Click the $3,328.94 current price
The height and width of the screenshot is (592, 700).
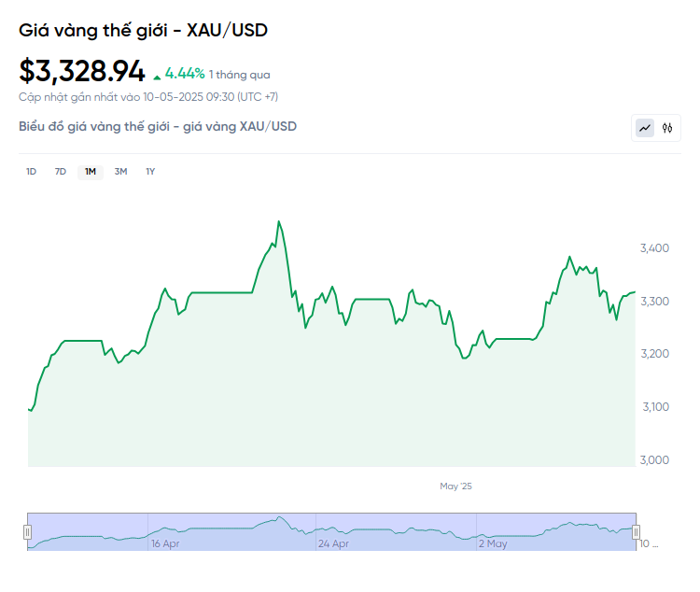pos(82,71)
